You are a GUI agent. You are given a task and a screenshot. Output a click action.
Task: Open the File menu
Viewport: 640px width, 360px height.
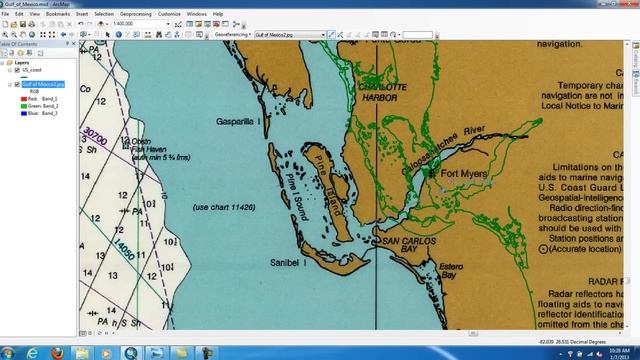5,14
